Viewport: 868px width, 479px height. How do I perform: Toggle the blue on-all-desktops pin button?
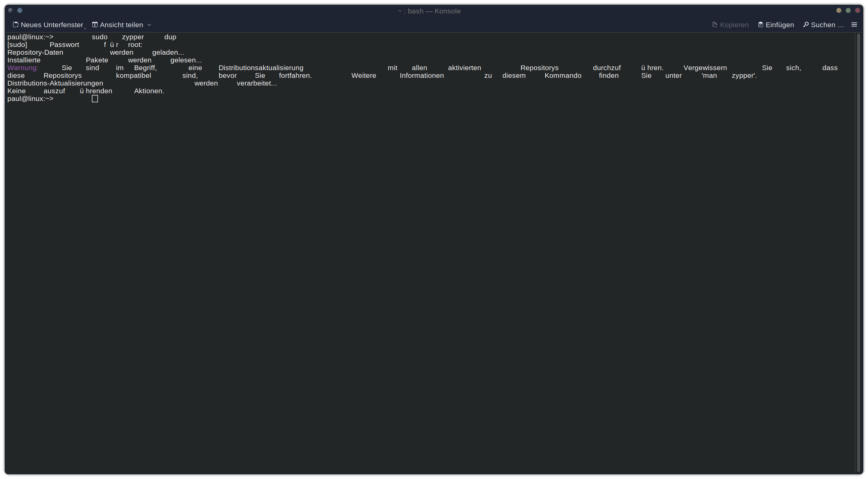pyautogui.click(x=20, y=10)
